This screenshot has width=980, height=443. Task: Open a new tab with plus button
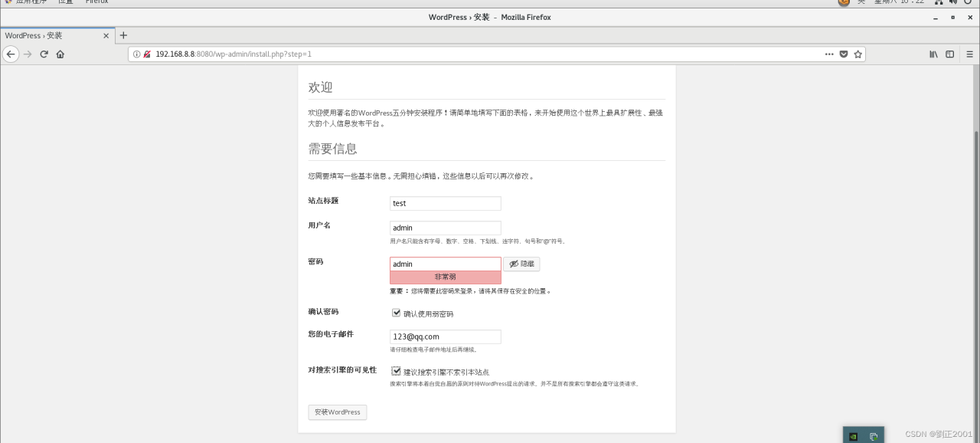(123, 34)
